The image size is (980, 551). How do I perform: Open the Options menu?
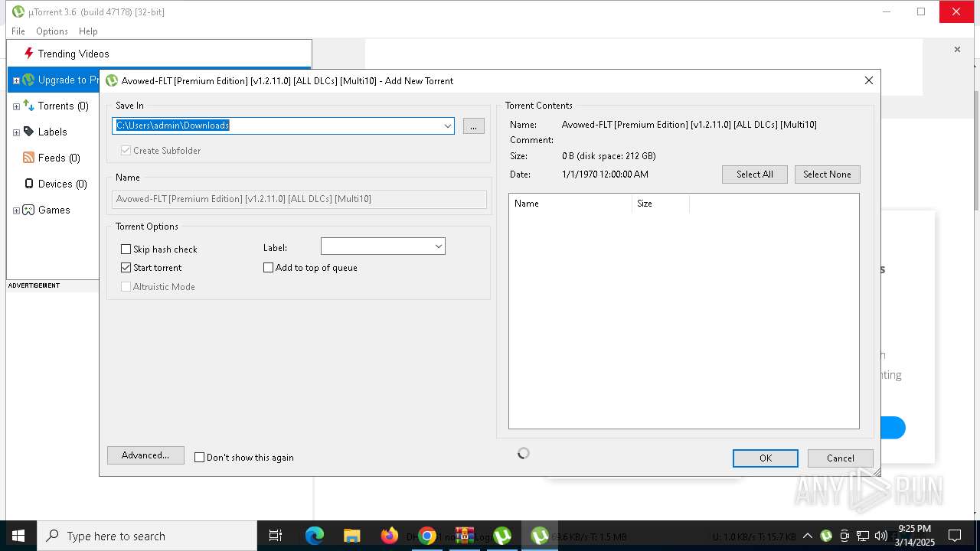[52, 31]
